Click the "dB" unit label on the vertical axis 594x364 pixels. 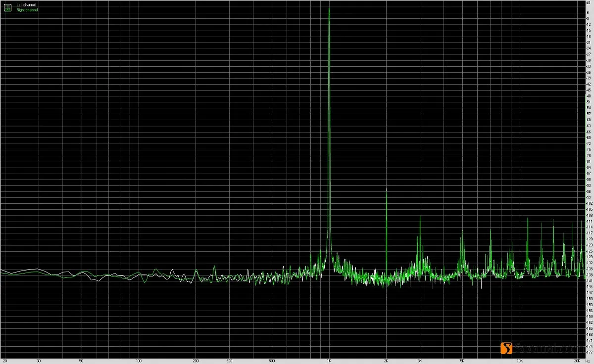click(588, 3)
